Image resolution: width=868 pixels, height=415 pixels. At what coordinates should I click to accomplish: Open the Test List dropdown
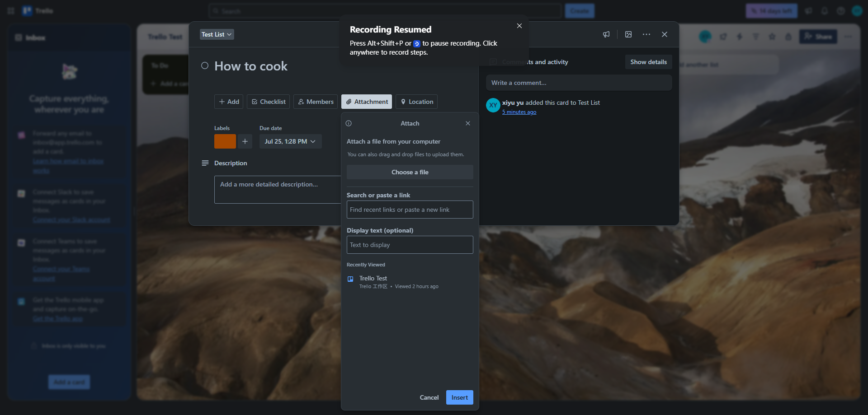[217, 34]
